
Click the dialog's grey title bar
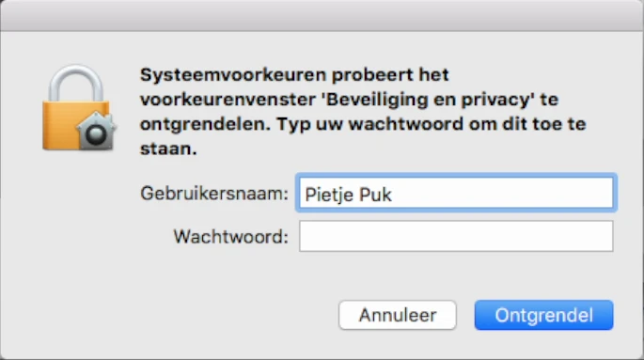(322, 16)
